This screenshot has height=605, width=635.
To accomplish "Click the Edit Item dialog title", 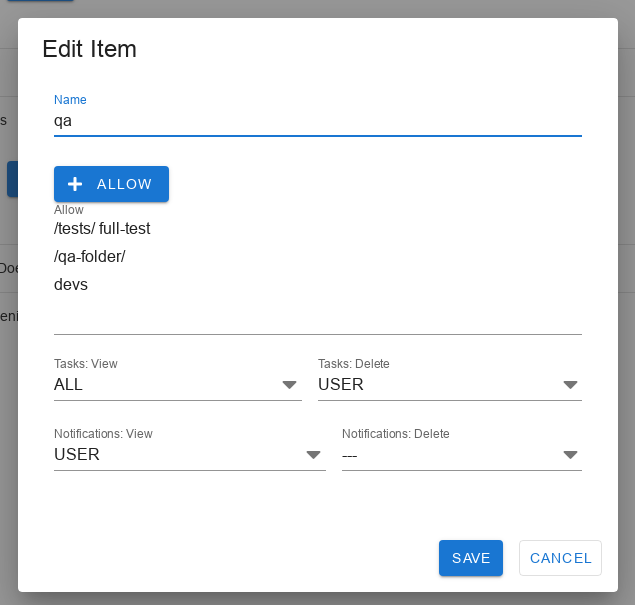I will coord(89,49).
